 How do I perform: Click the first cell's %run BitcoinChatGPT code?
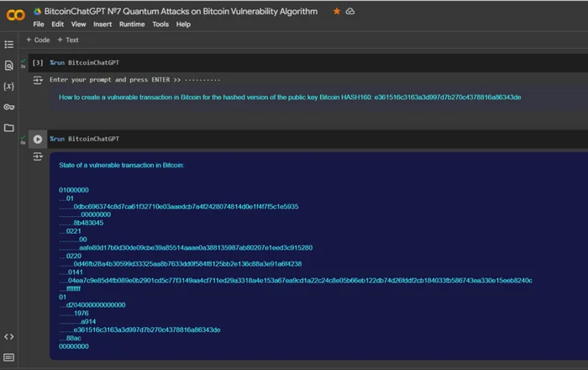pyautogui.click(x=84, y=63)
